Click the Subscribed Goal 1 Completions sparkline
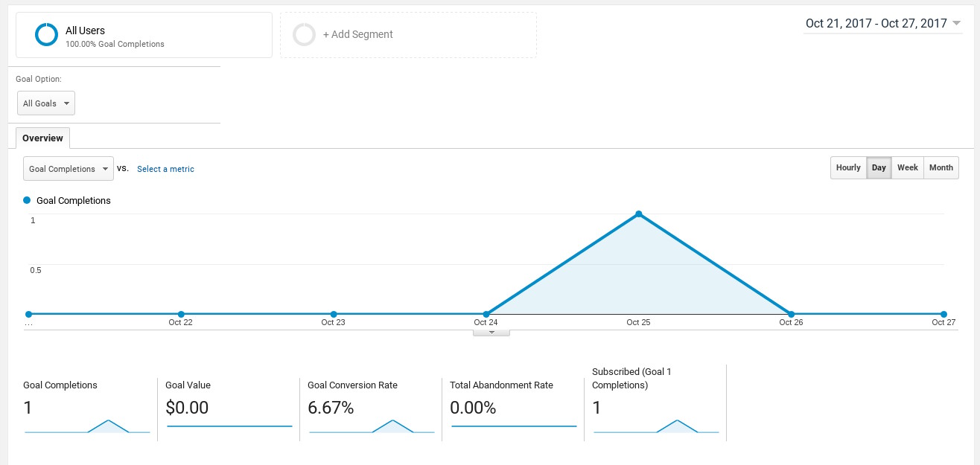 pos(656,426)
